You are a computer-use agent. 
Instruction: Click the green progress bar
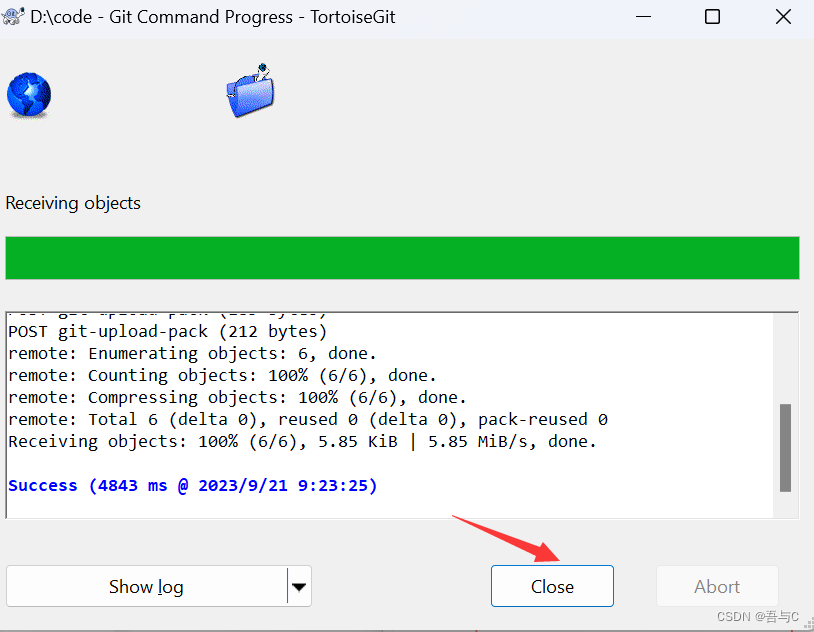click(402, 258)
